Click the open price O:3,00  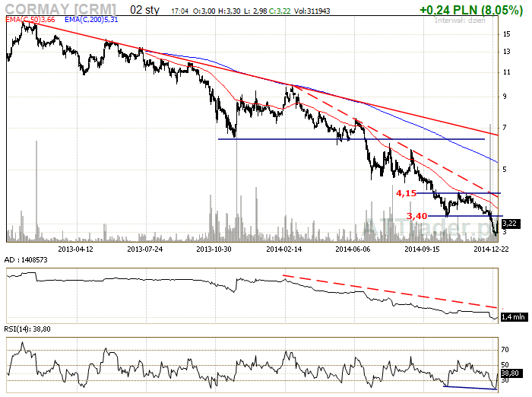pyautogui.click(x=204, y=11)
